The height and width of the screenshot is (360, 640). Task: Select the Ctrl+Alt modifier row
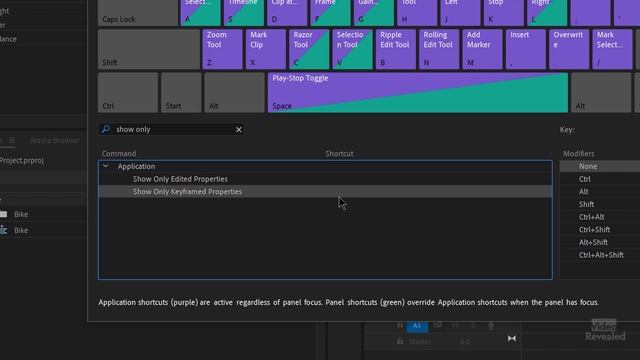(x=600, y=217)
